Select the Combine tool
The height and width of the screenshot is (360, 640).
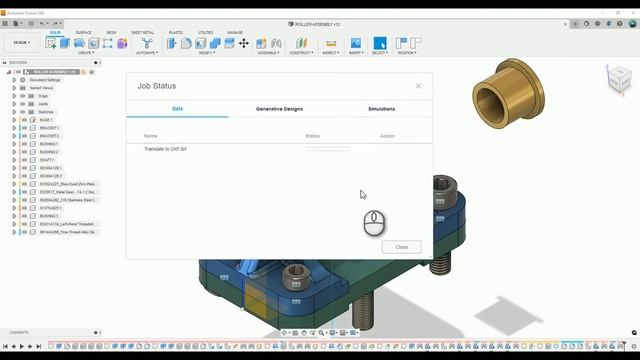click(215, 43)
